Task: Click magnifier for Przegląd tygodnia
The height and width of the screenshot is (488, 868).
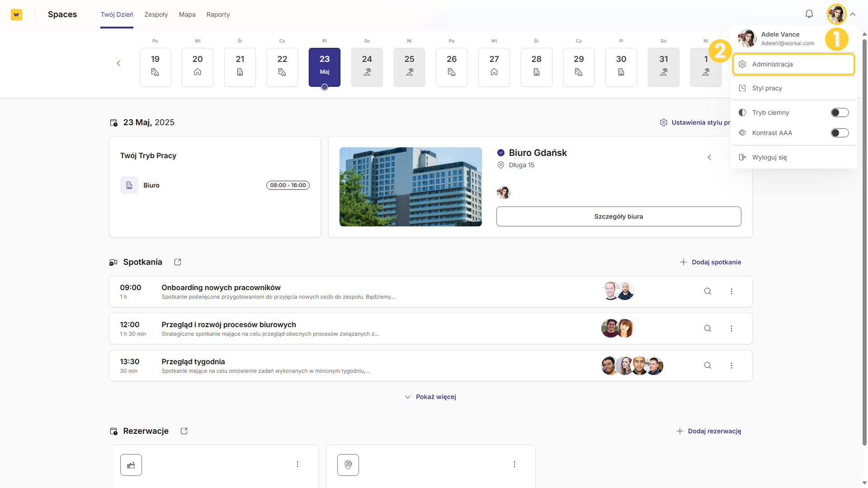Action: 708,366
